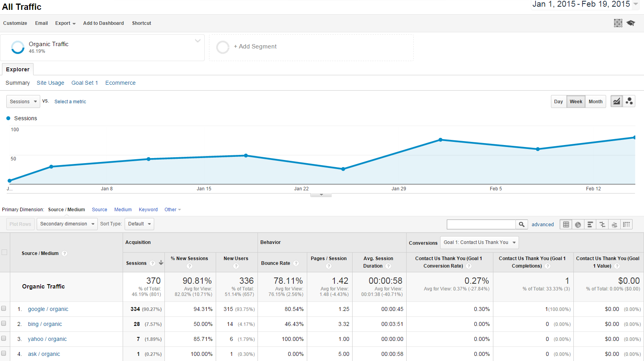Click the table search input field
Image resolution: width=644 pixels, height=361 pixels.
pos(481,224)
